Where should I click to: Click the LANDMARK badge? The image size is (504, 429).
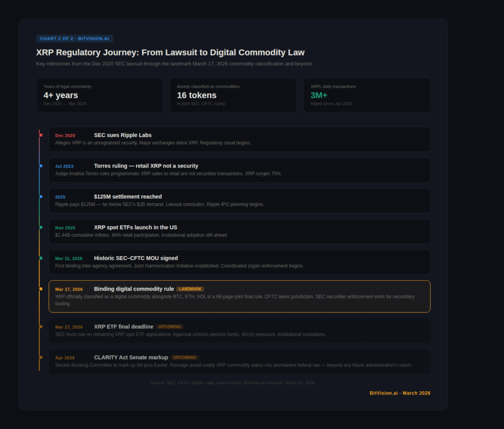point(190,289)
